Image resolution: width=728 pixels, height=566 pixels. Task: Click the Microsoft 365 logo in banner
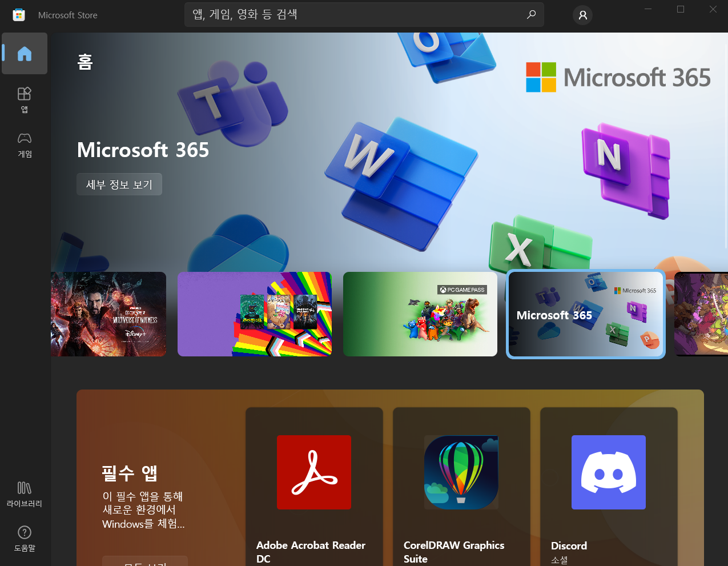[x=618, y=77]
